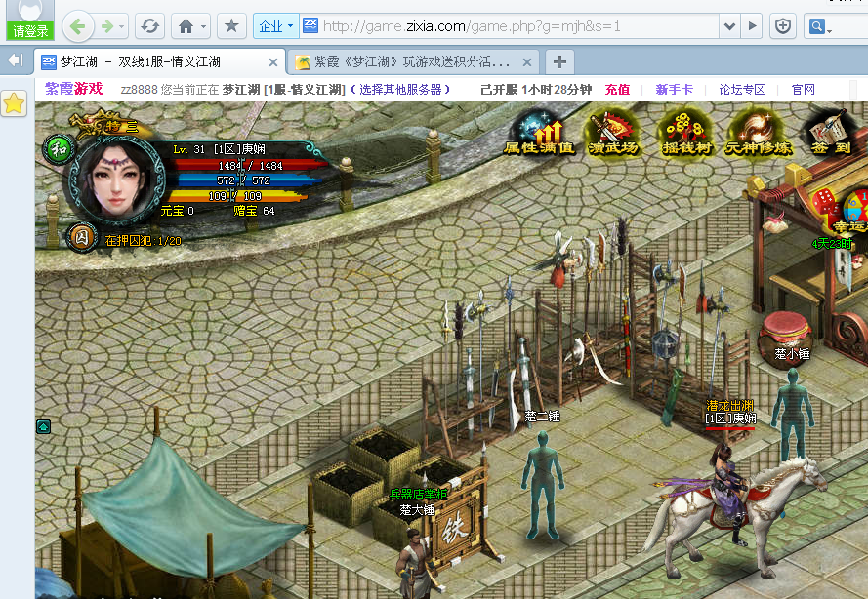
Task: Click the small teal arrow icon at the left edge
Action: coord(43,426)
